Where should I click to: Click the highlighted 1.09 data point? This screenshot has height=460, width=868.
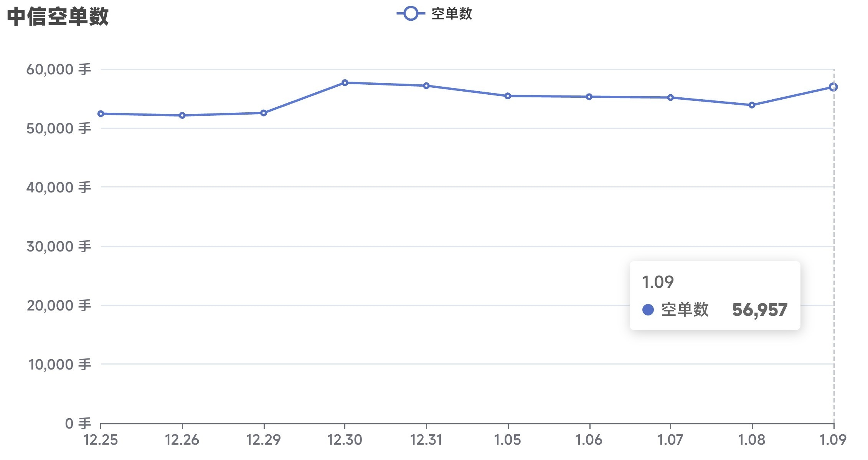[x=833, y=87]
